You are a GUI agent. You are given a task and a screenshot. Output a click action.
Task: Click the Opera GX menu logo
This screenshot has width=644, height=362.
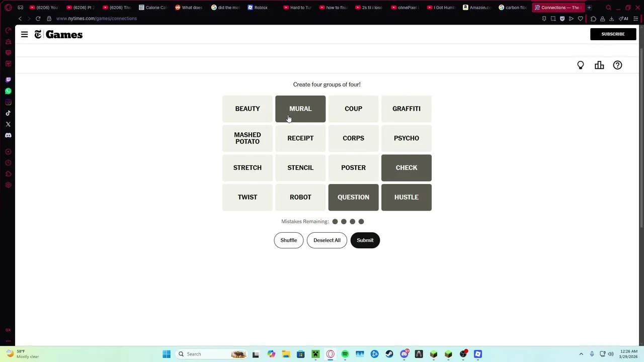point(8,8)
